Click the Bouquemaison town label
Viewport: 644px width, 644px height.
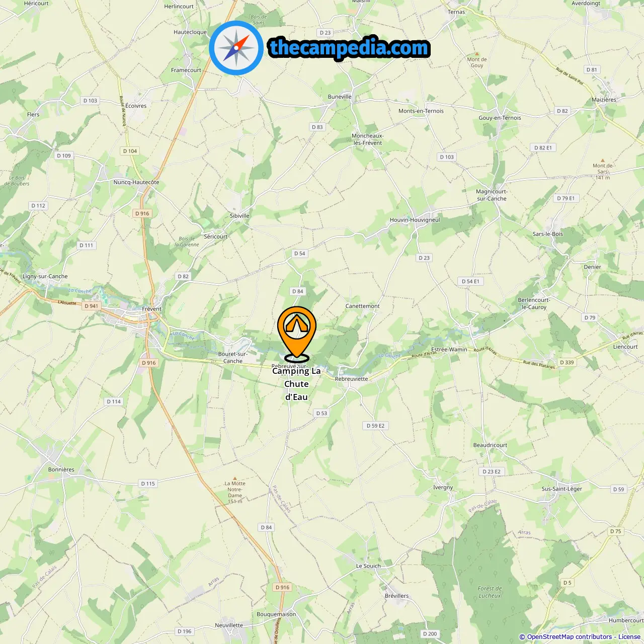[x=276, y=614]
